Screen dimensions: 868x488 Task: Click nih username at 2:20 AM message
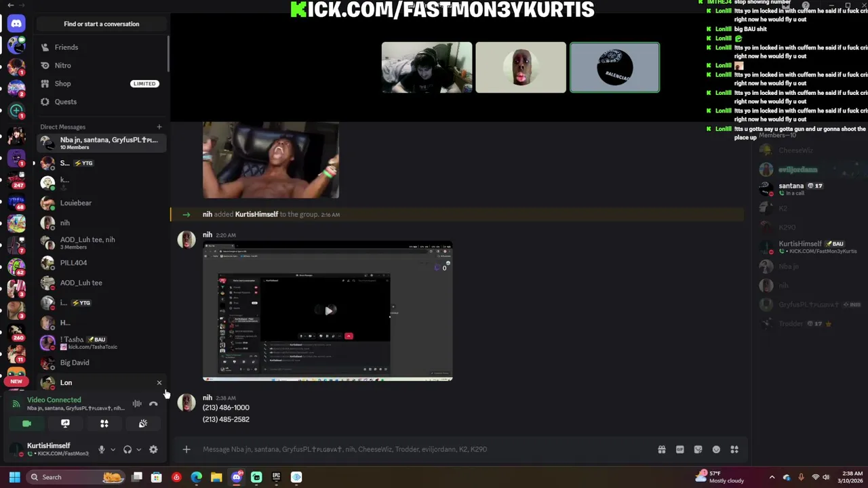[x=208, y=235]
